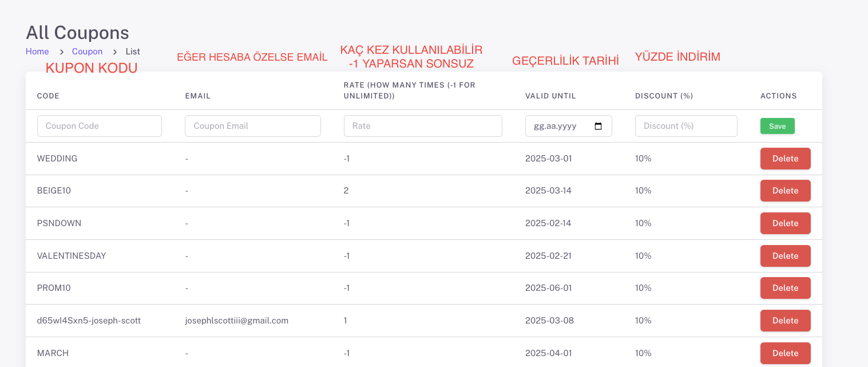Delete the WEDDING coupon
This screenshot has width=868, height=367.
pyautogui.click(x=785, y=159)
